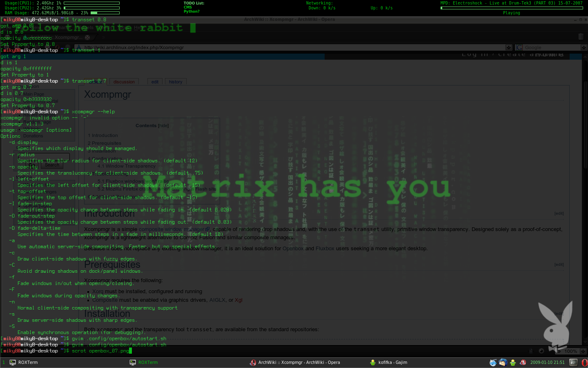Open the wiki history tab
Image resolution: width=588 pixels, height=368 pixels.
176,82
